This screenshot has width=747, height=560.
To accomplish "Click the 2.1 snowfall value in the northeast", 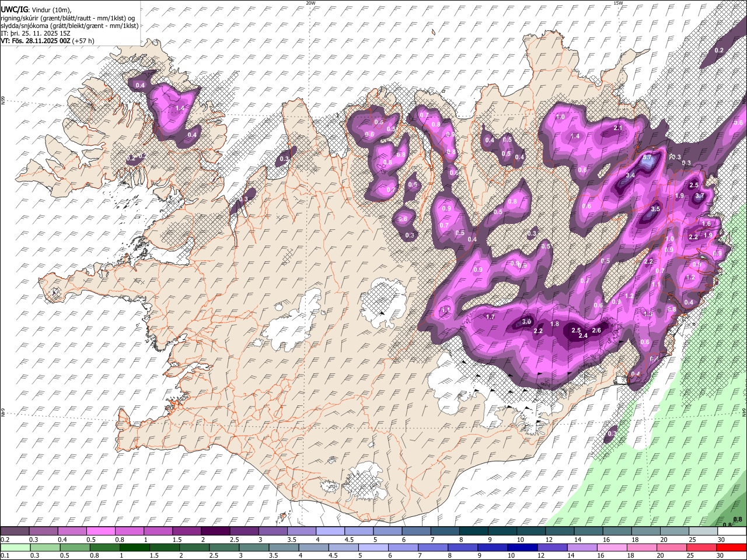I will tap(618, 128).
